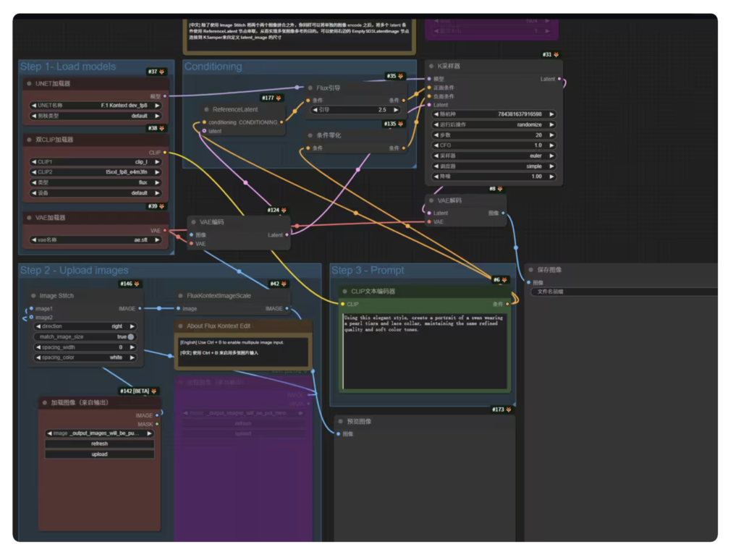Collapse the Image Stitch node via its dot

click(x=33, y=296)
